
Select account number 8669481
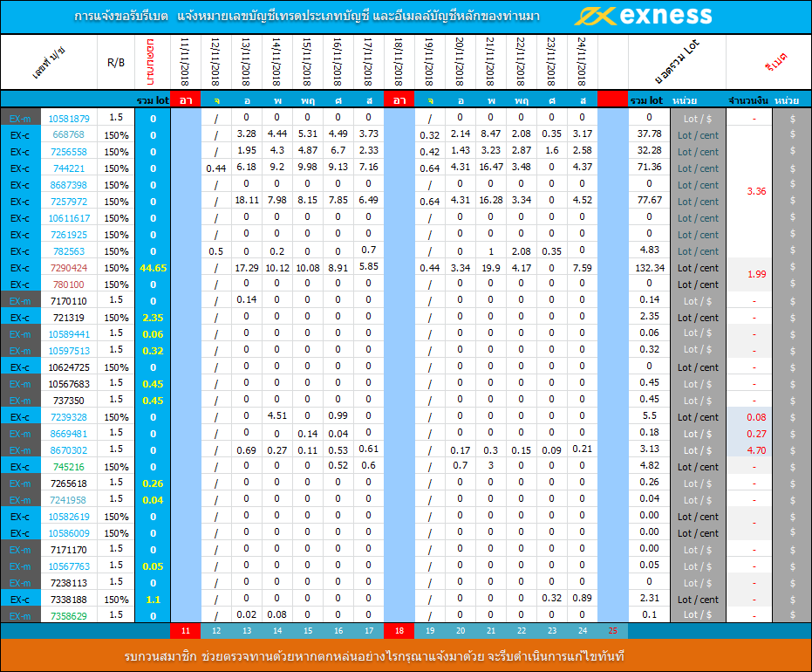(x=69, y=434)
